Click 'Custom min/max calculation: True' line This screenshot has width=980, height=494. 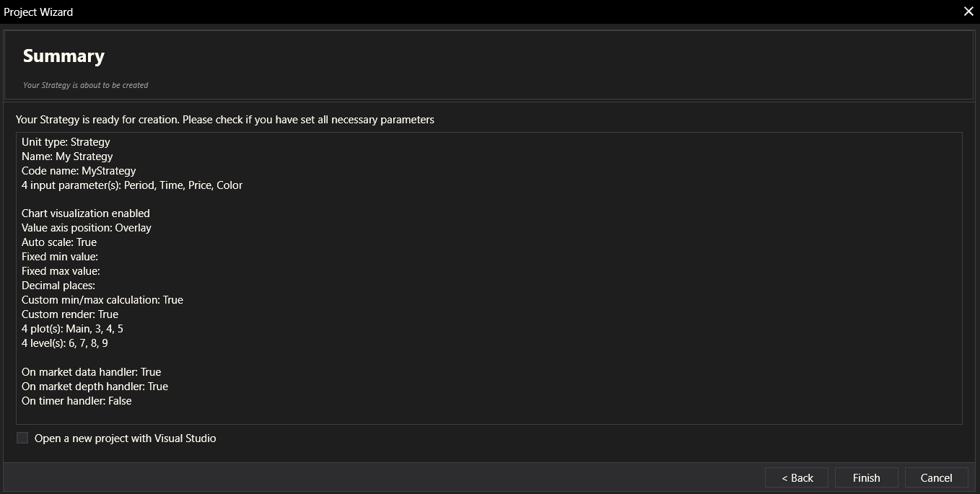point(102,300)
